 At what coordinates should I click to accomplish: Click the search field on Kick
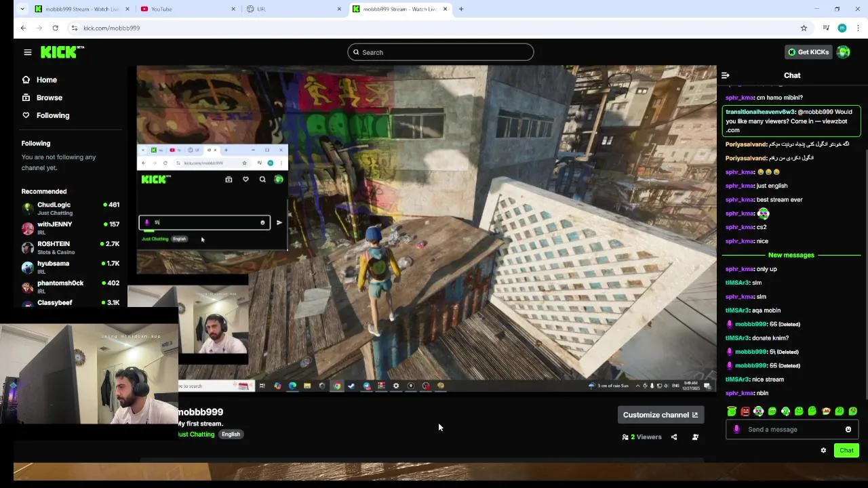[x=441, y=52]
